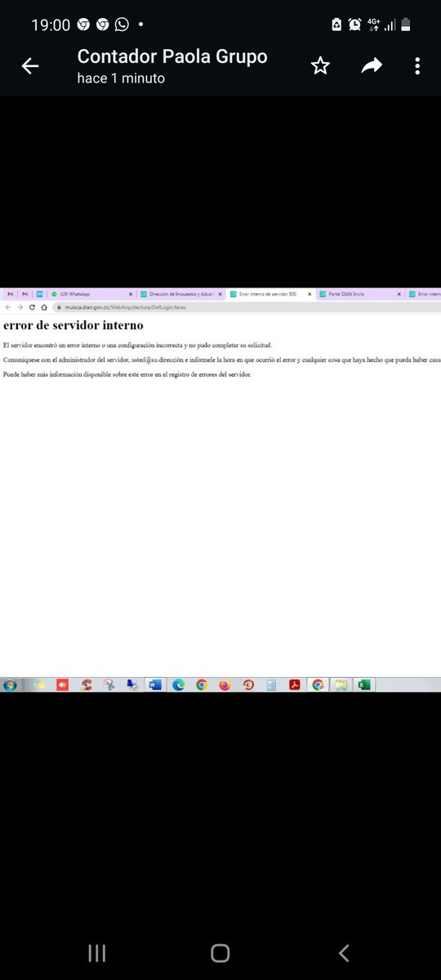Screen dimensions: 441x980
Task: Open the first pinned Gmail tab
Action: 11,294
